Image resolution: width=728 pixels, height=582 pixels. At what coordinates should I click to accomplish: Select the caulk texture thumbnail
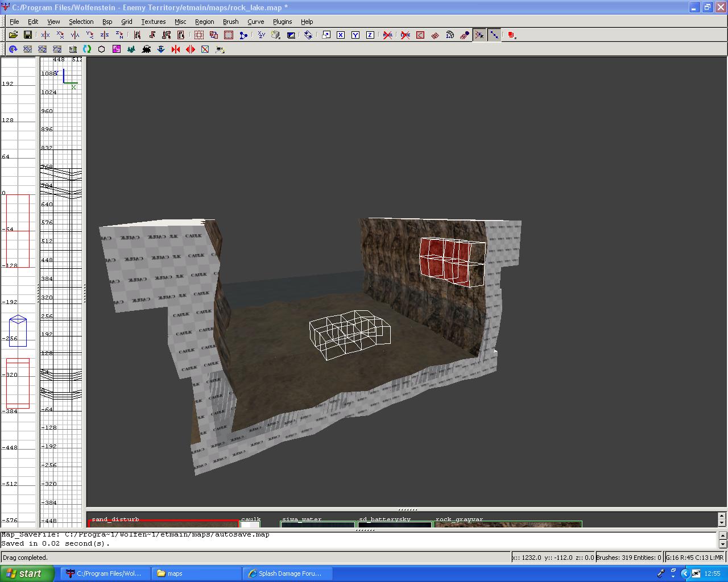click(x=250, y=525)
